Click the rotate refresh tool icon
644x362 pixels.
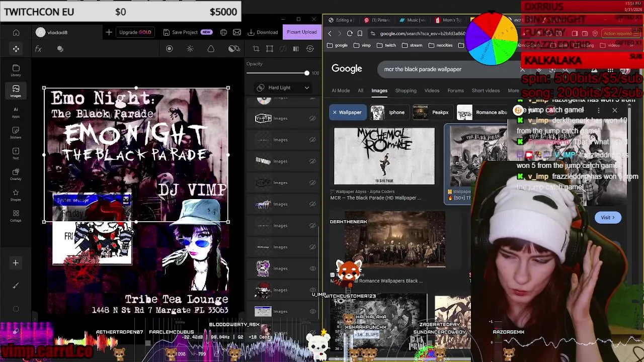click(310, 49)
